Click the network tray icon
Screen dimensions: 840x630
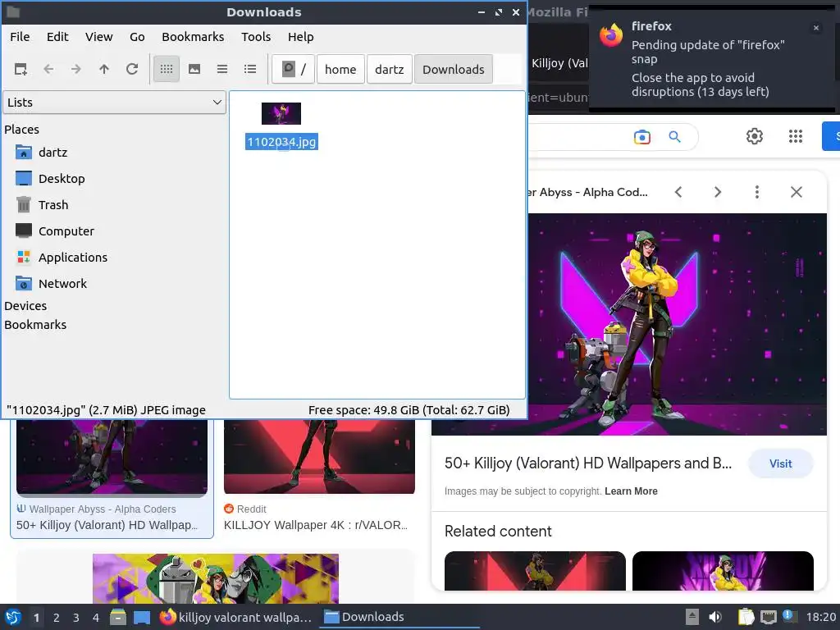768,617
